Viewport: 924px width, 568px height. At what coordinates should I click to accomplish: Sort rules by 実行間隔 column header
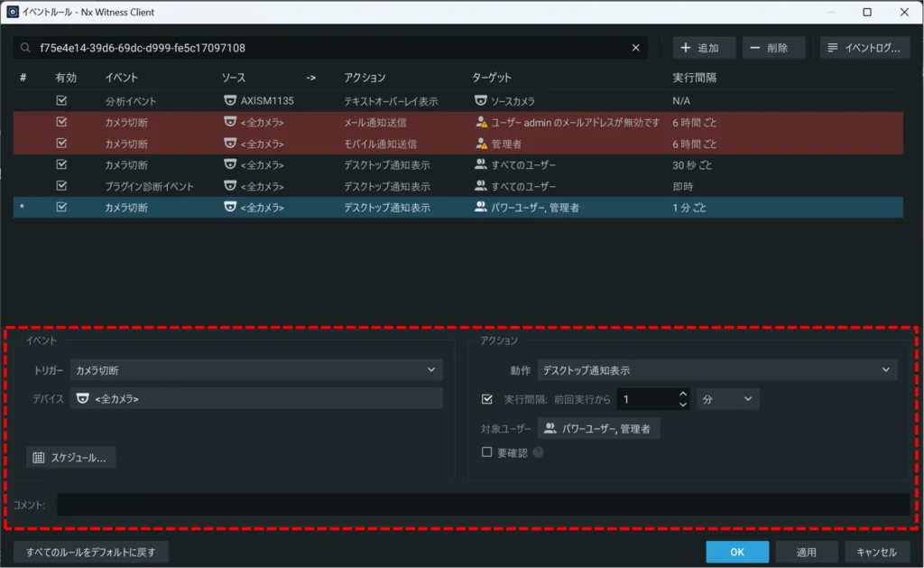(695, 78)
